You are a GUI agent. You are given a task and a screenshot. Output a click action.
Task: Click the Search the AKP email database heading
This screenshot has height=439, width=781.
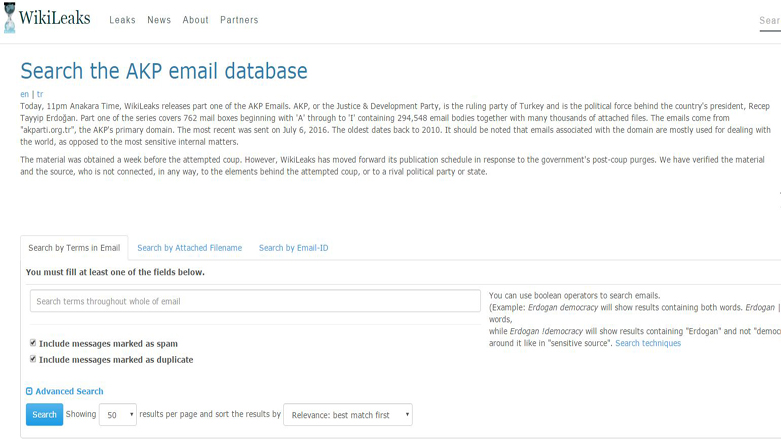164,71
